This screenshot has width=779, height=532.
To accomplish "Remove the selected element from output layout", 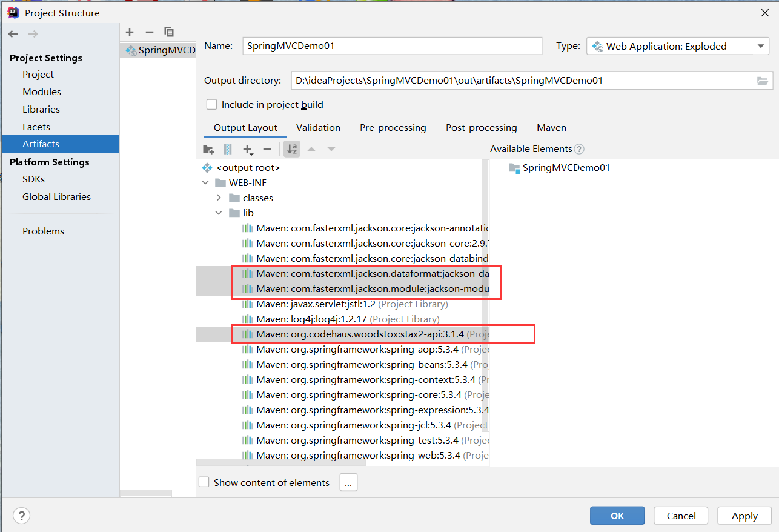I will [267, 149].
